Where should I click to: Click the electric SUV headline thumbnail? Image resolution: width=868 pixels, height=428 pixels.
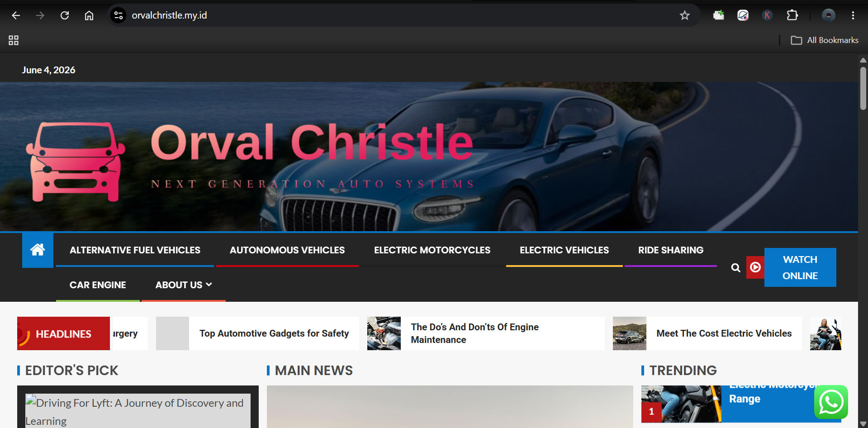coord(630,333)
